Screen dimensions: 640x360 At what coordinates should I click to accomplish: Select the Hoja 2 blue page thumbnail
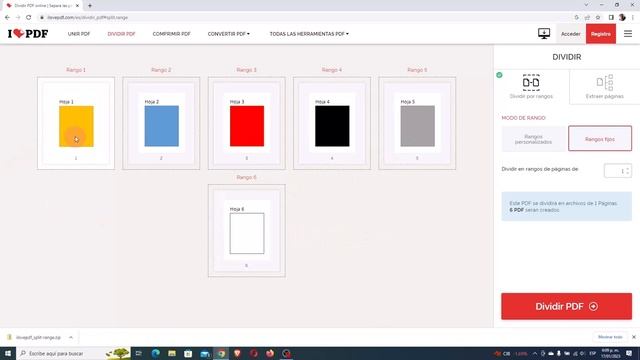click(x=161, y=123)
